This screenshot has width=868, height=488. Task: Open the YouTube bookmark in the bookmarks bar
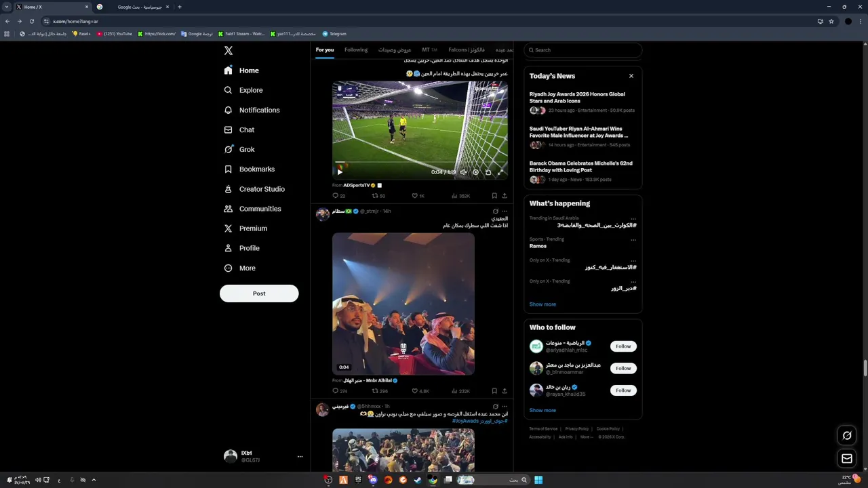(115, 34)
